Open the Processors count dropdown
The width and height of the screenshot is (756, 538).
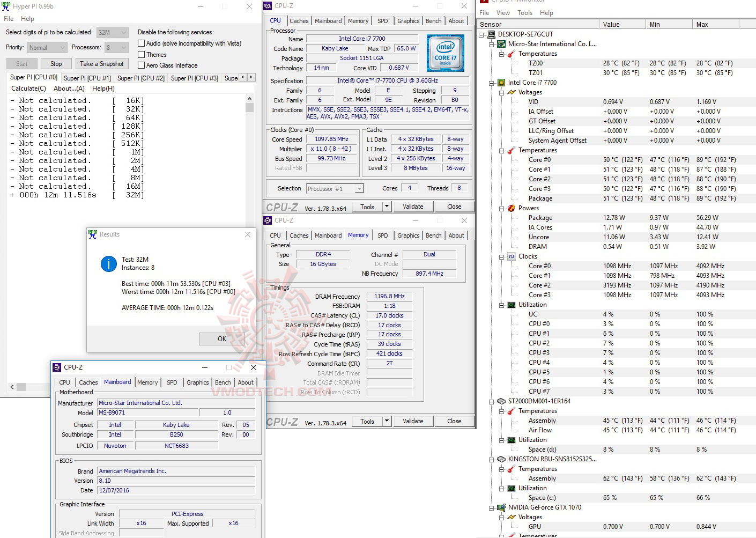[x=116, y=48]
